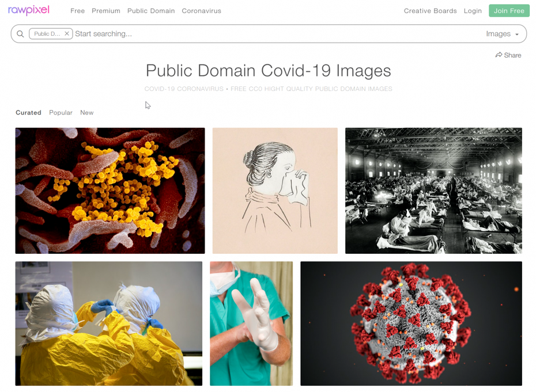Open the Images type dropdown

click(502, 34)
